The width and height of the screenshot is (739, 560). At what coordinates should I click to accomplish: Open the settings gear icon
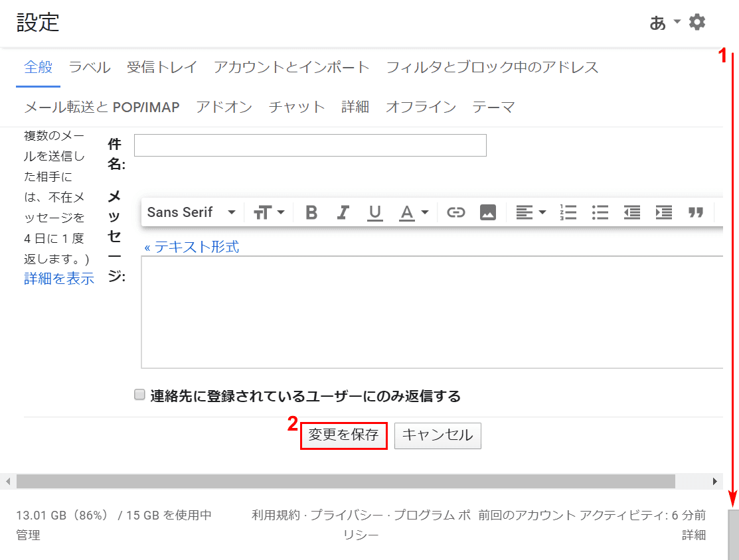(x=697, y=22)
